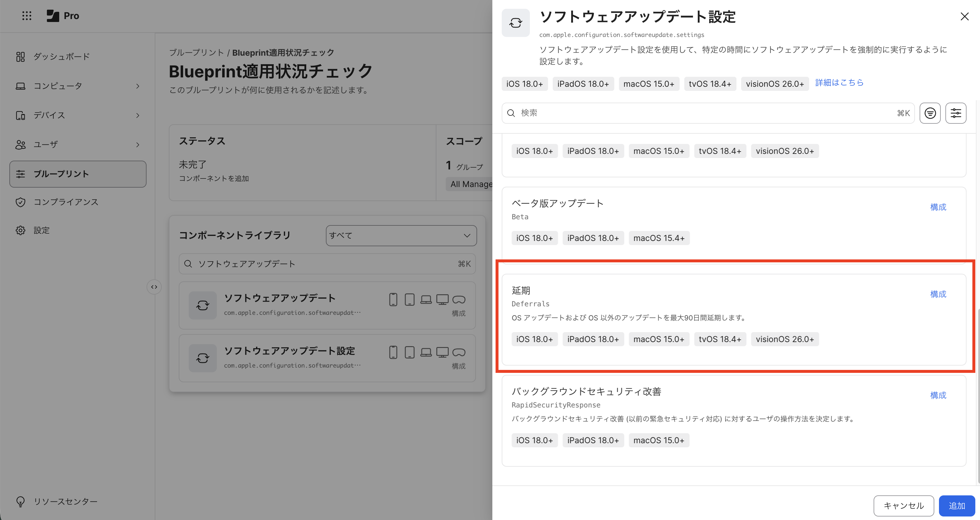Click the 設定 gear icon

(21, 230)
